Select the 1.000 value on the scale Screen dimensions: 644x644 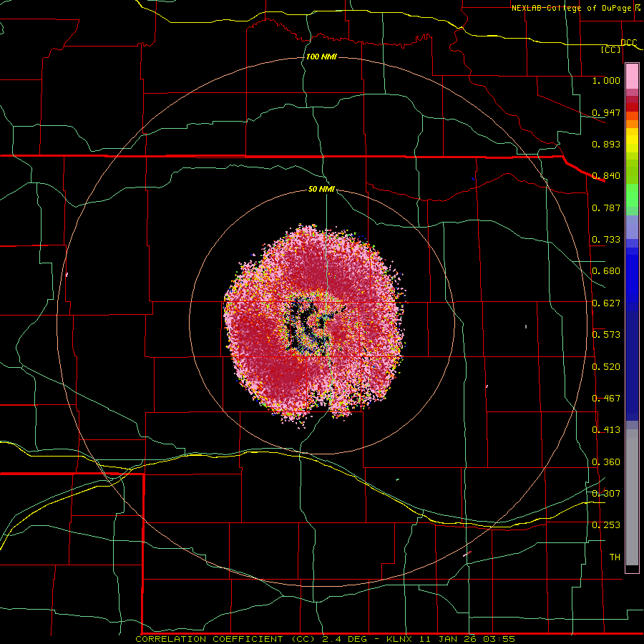click(x=606, y=80)
